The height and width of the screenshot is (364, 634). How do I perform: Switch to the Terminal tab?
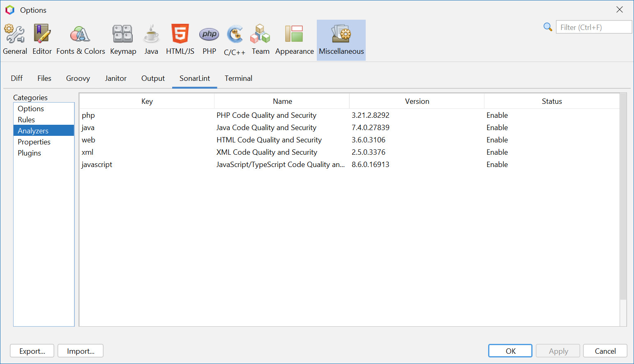pos(238,78)
